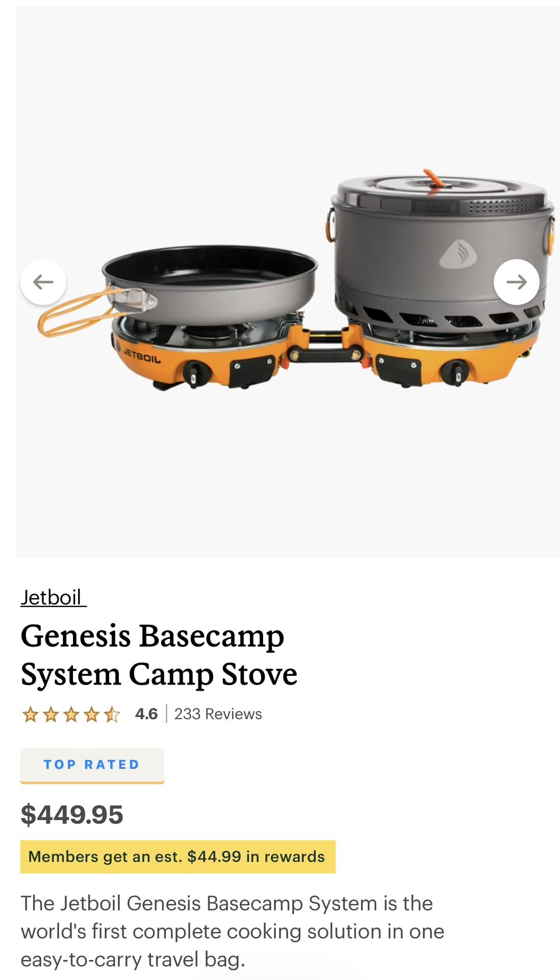Advance to the next product image
Viewport: 560px width, 980px height.
(x=516, y=282)
